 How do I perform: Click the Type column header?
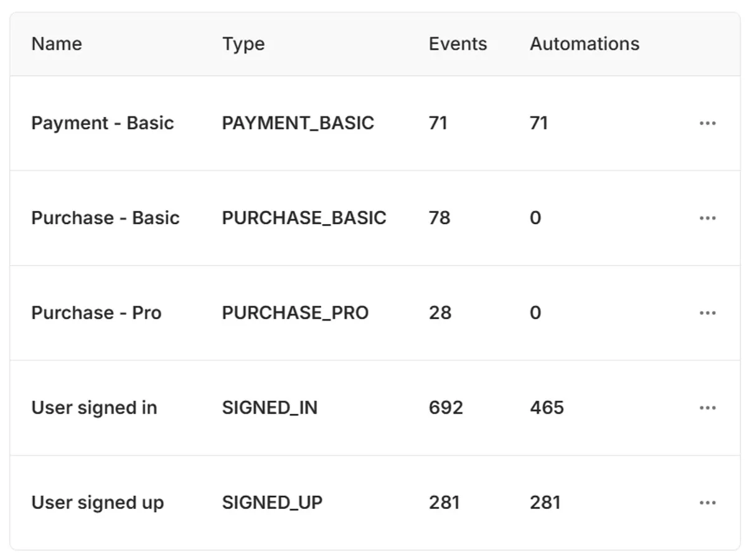(x=243, y=44)
